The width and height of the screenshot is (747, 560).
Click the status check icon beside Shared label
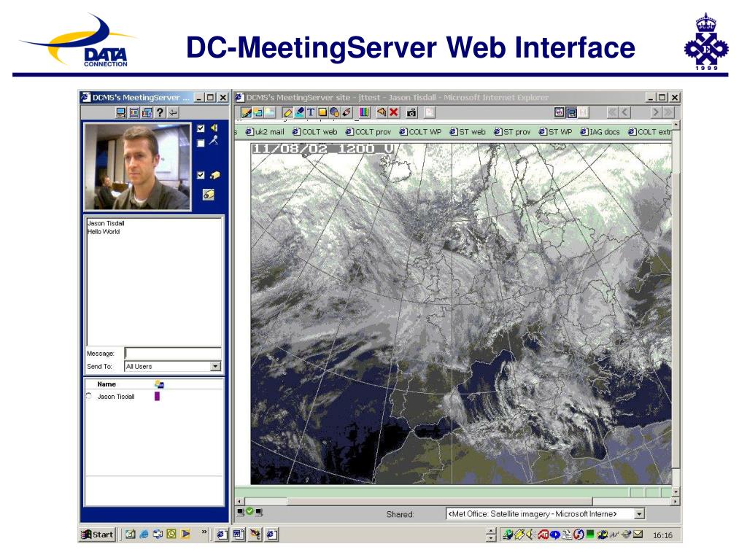[249, 511]
